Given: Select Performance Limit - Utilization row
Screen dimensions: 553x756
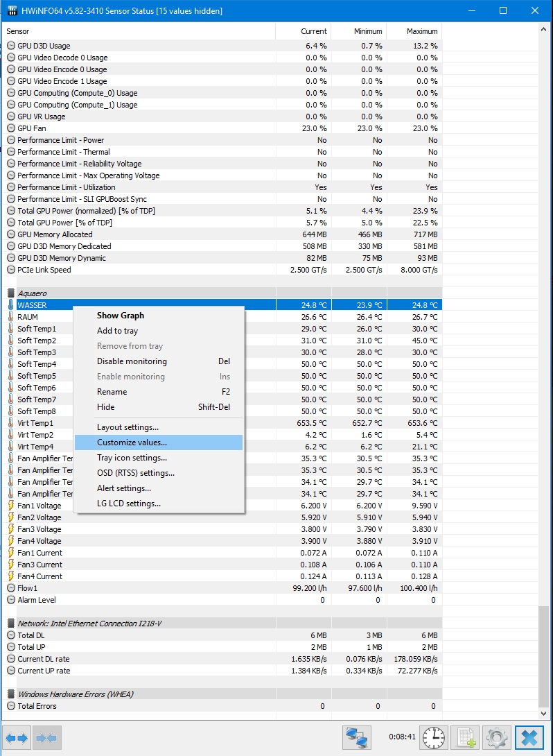Looking at the screenshot, I should coord(222,187).
